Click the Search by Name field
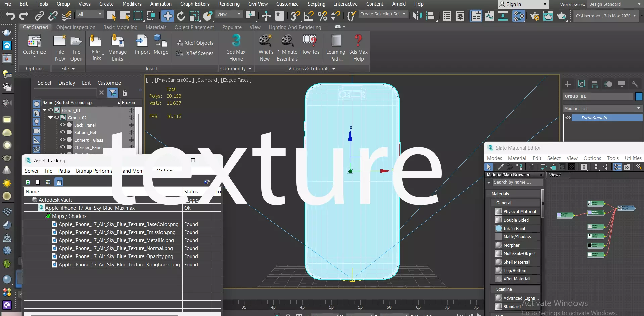Viewport: 644px width, 316px height. click(517, 182)
